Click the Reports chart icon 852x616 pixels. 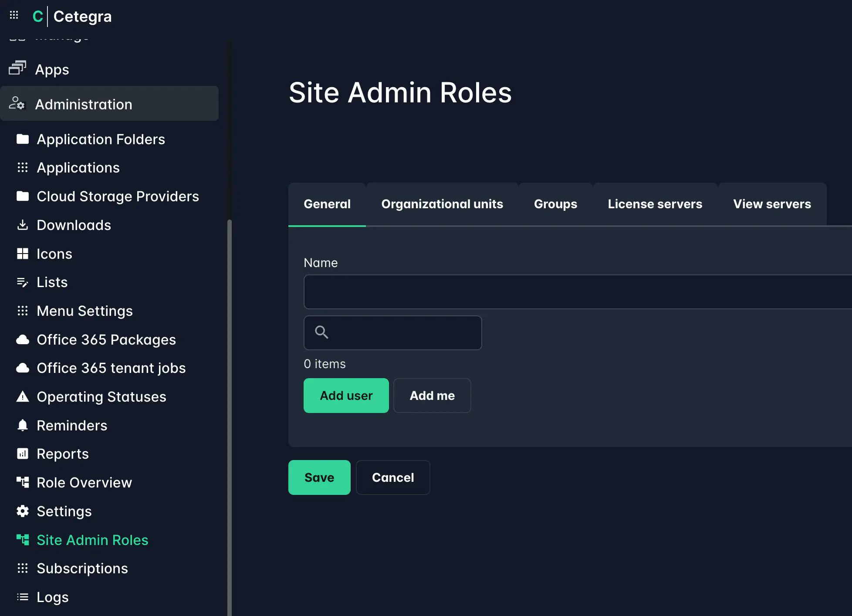(23, 454)
